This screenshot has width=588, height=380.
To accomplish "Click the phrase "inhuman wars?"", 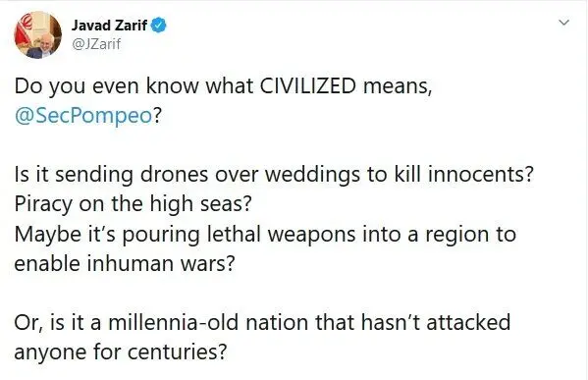I will pyautogui.click(x=161, y=263).
